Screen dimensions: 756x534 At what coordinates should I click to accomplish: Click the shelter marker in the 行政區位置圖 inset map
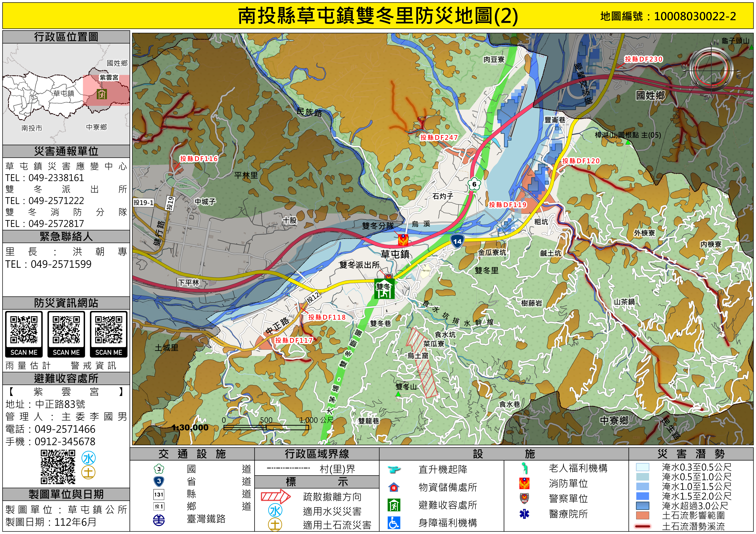(x=102, y=94)
